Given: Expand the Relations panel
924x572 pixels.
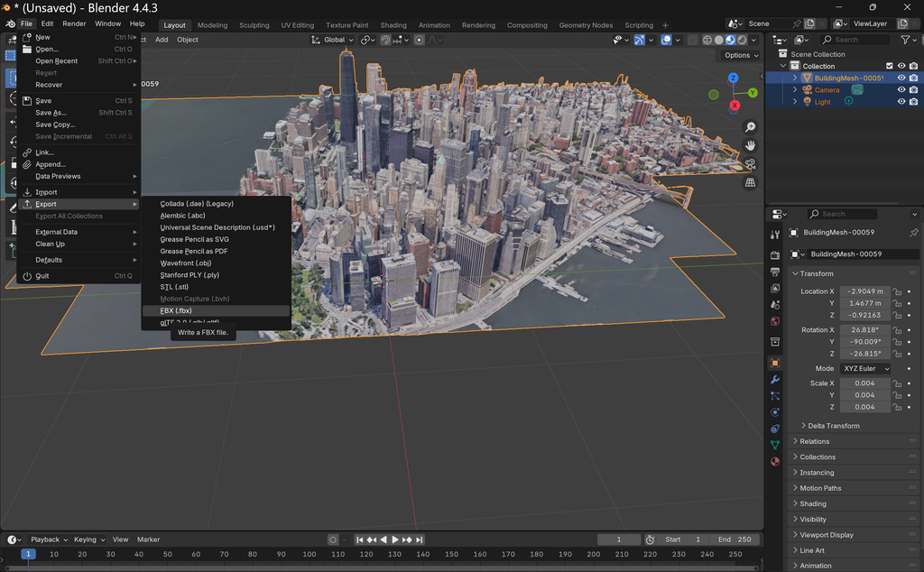Looking at the screenshot, I should (x=815, y=441).
